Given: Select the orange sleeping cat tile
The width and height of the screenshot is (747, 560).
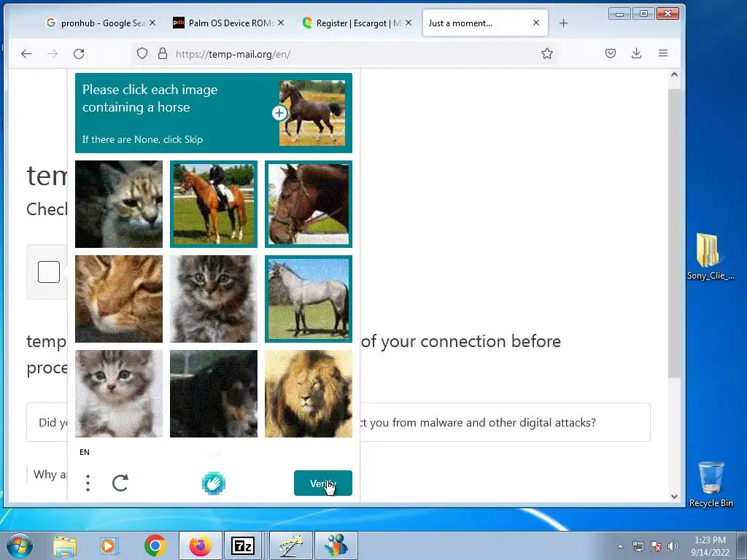Looking at the screenshot, I should [119, 298].
